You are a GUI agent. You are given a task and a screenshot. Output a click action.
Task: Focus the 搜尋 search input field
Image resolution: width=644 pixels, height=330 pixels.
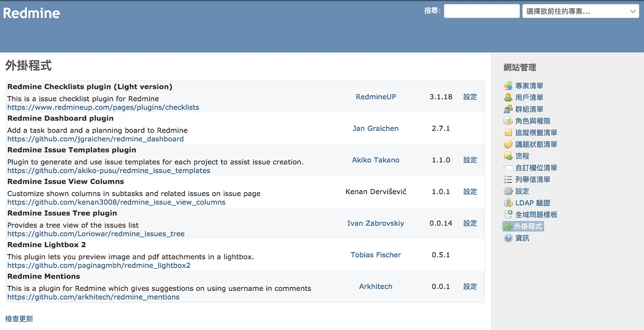tap(482, 11)
